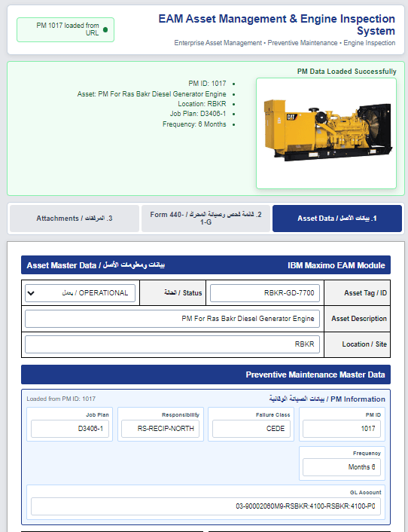The image size is (408, 532).
Task: Open the Asset Data tab
Action: (x=336, y=219)
